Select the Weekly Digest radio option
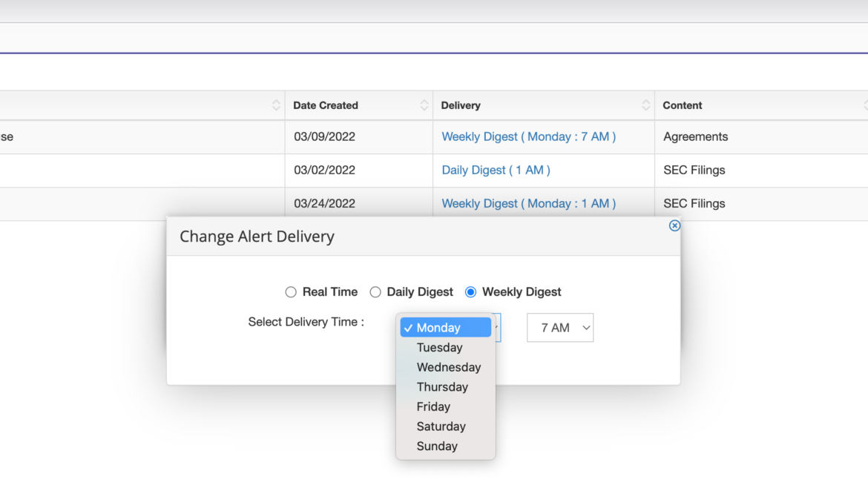The height and width of the screenshot is (482, 868). (x=470, y=292)
